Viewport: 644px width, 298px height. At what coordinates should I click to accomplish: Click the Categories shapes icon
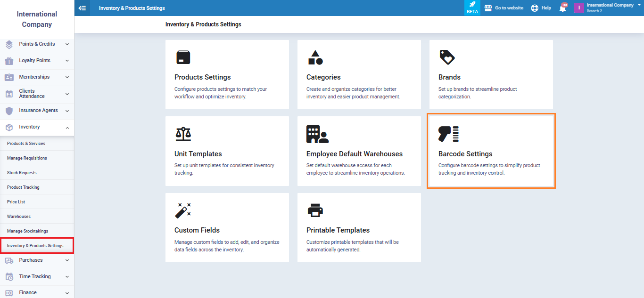pyautogui.click(x=315, y=57)
